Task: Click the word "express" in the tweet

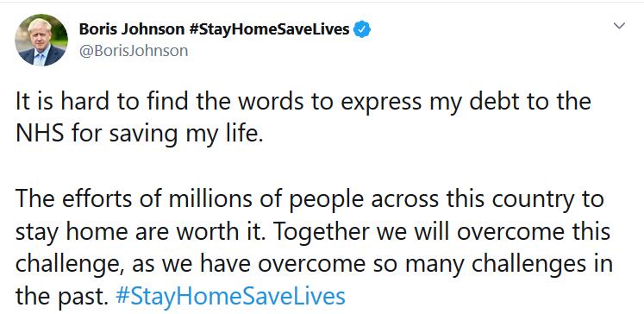Action: 381,103
